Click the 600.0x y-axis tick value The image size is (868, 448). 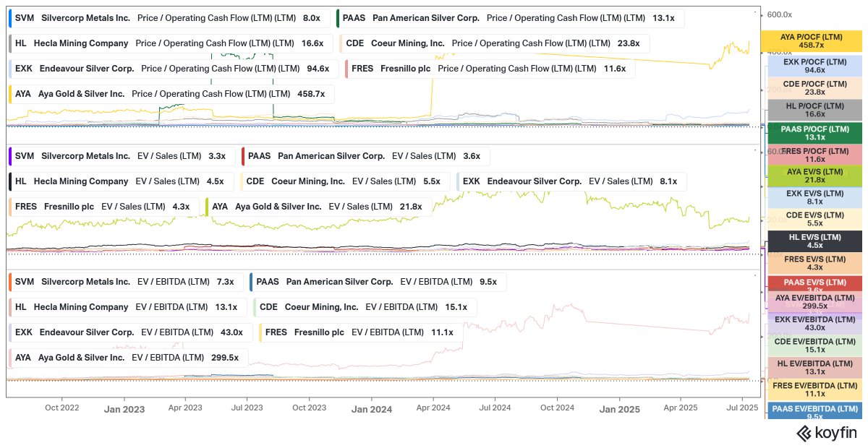(x=779, y=14)
